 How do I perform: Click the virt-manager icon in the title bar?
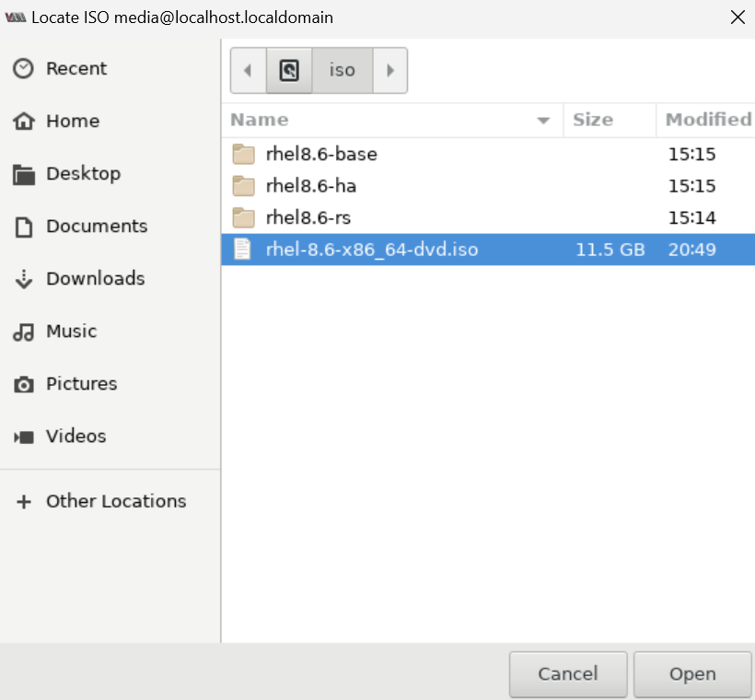coord(16,17)
